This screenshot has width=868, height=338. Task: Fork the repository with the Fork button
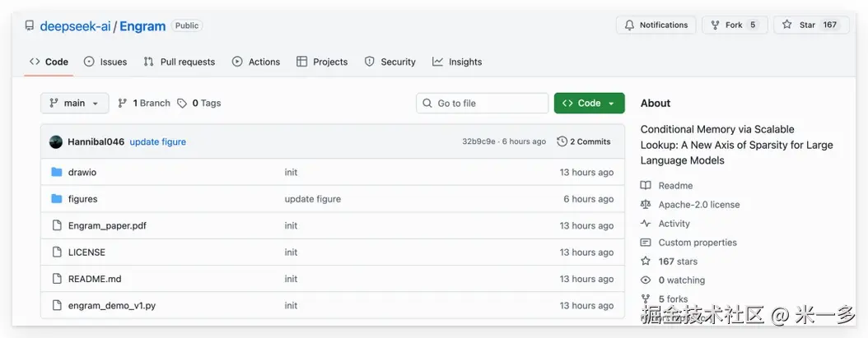(735, 25)
